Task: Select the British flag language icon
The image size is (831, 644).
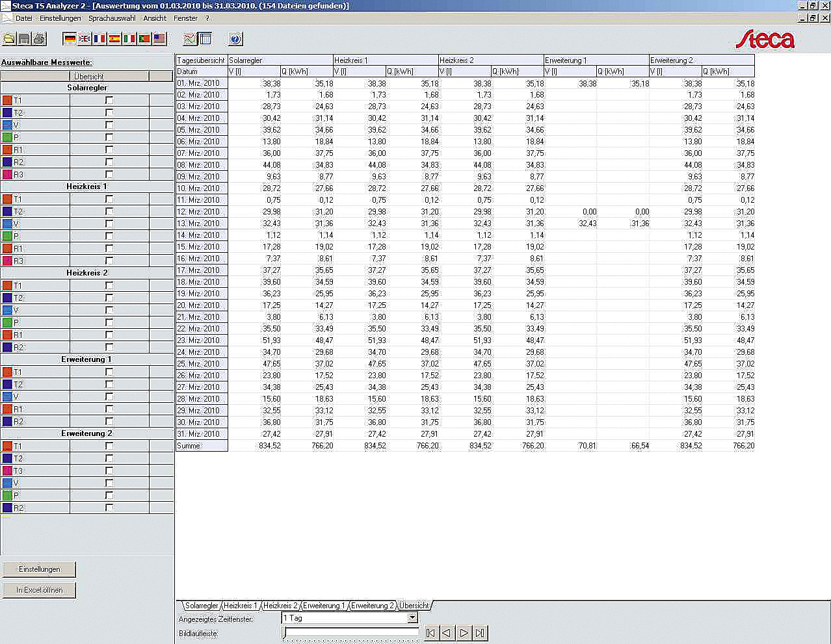Action: [85, 39]
